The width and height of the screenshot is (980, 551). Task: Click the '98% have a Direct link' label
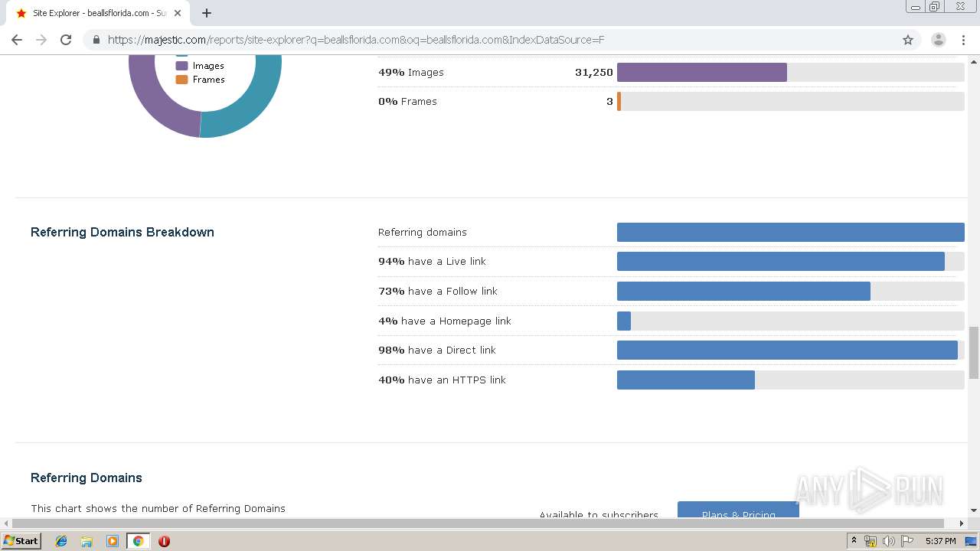pos(437,350)
